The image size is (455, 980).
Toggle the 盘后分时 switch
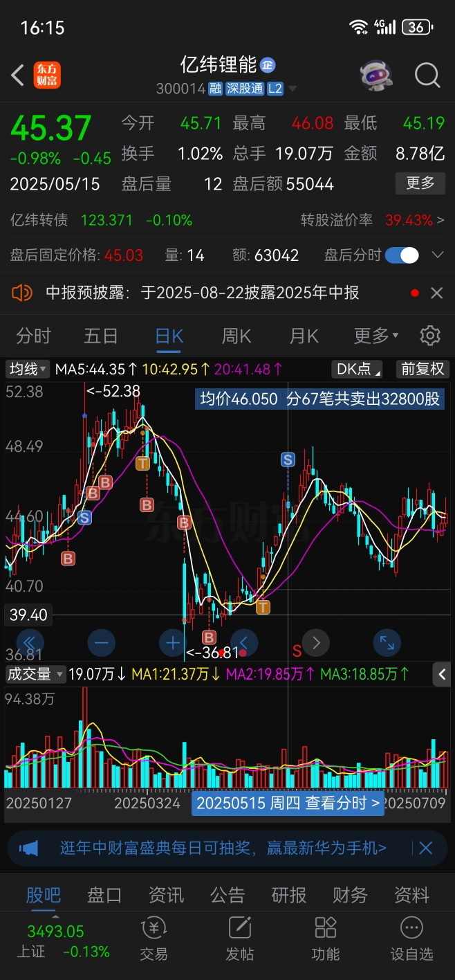(402, 255)
